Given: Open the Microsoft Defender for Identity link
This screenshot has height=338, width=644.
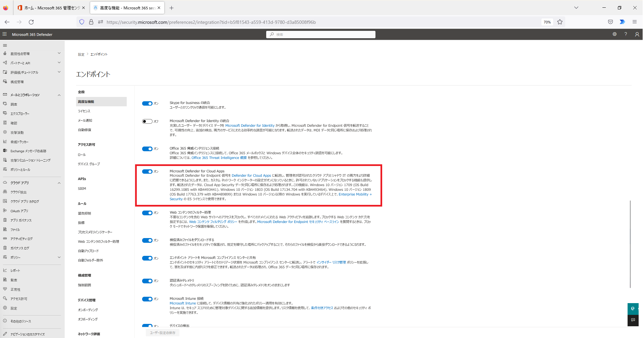Looking at the screenshot, I should (x=250, y=125).
